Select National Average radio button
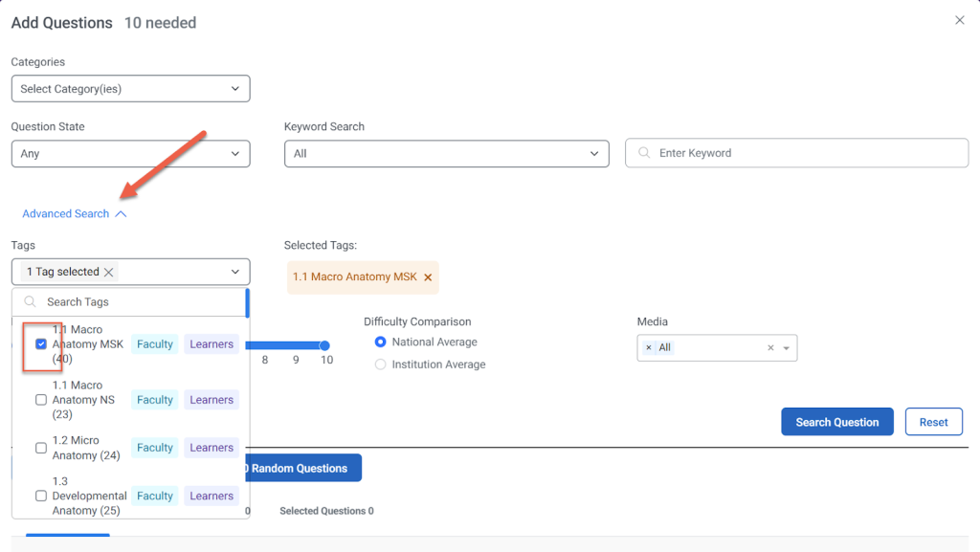The width and height of the screenshot is (980, 552). [381, 342]
